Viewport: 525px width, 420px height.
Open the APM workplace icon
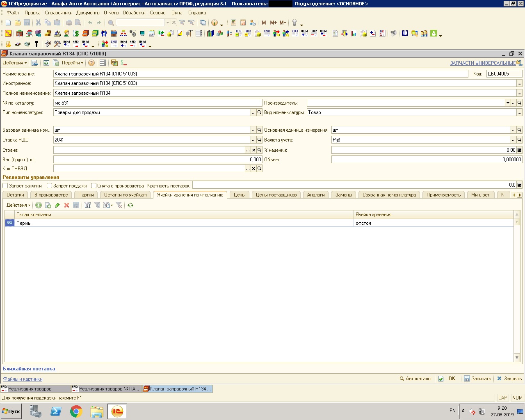coord(8,33)
